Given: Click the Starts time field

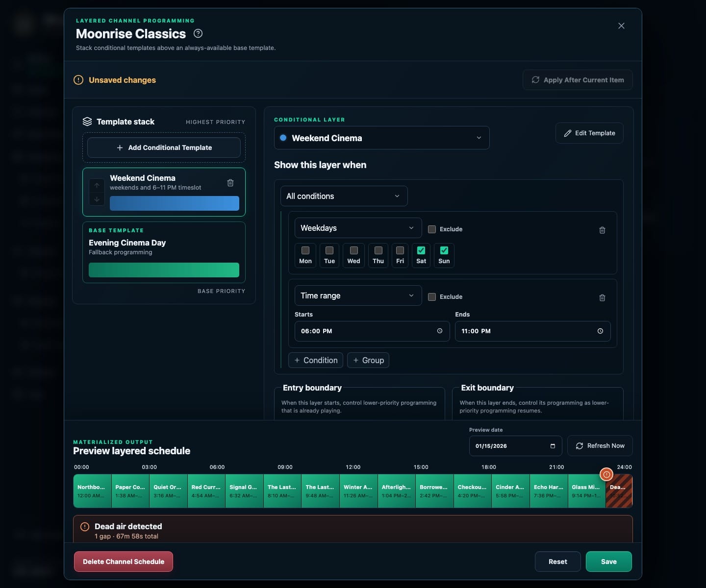Looking at the screenshot, I should coord(372,331).
